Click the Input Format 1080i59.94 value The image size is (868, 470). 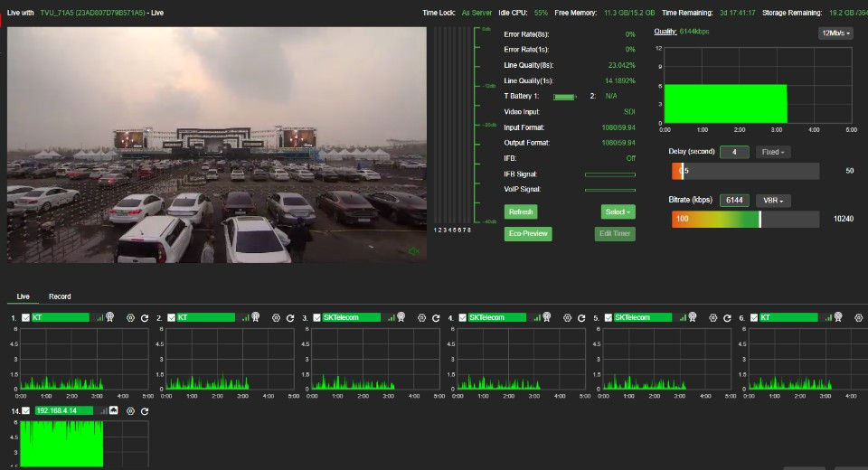tap(618, 127)
